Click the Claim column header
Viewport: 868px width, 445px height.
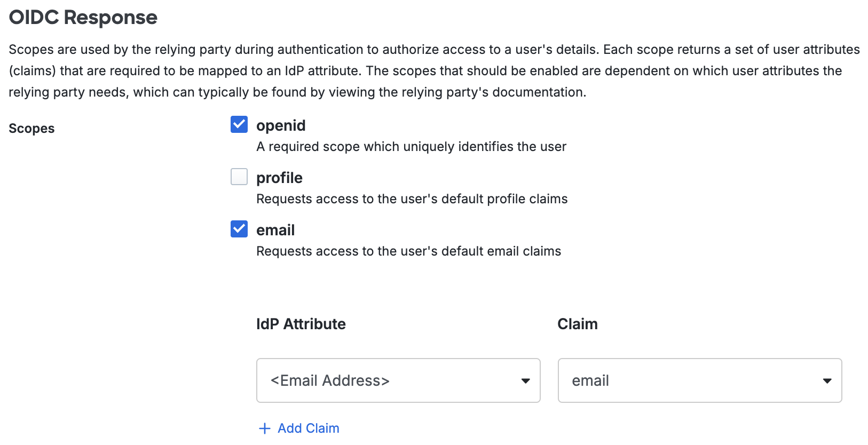[577, 324]
